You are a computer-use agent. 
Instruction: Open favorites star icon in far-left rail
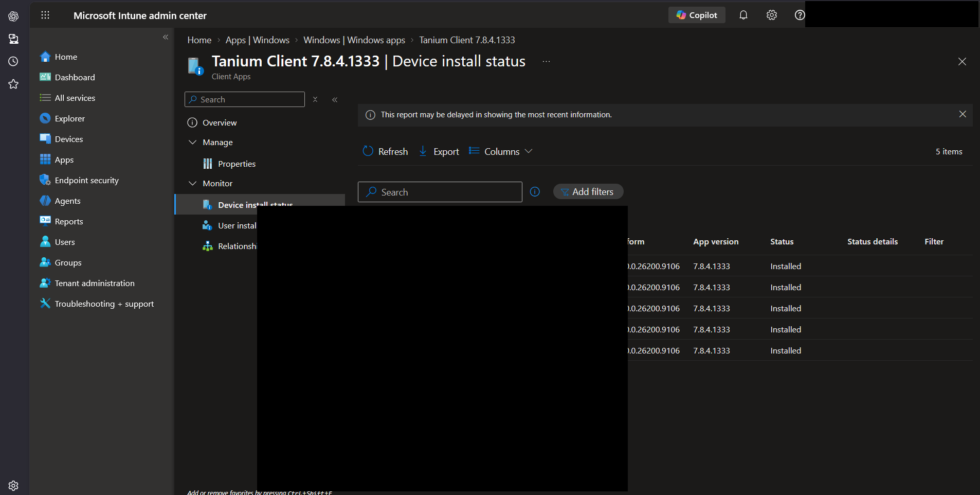coord(13,84)
